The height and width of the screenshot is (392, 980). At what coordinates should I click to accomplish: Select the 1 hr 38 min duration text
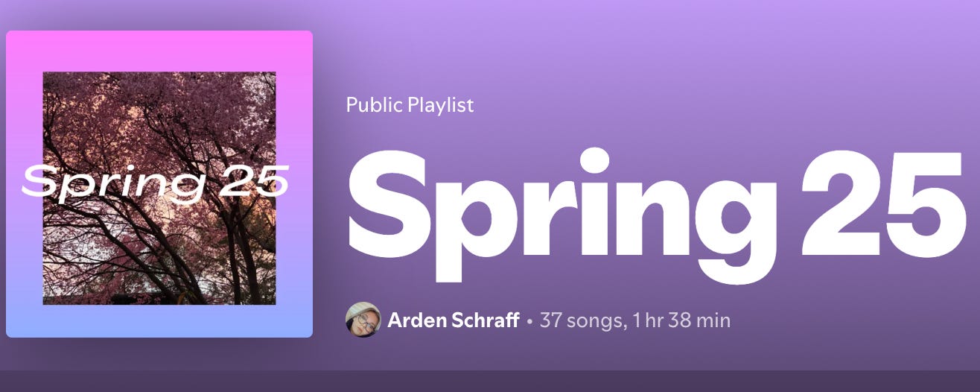coord(681,320)
